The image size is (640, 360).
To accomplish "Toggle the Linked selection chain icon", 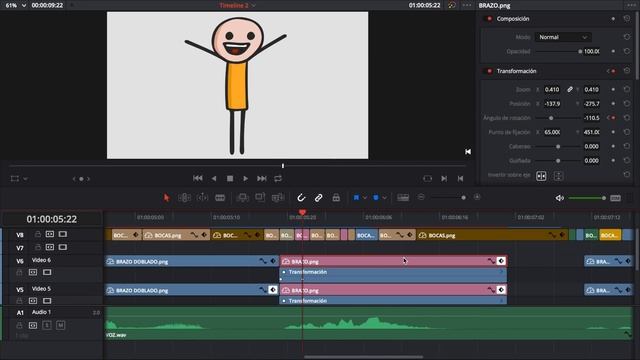I will click(x=318, y=198).
